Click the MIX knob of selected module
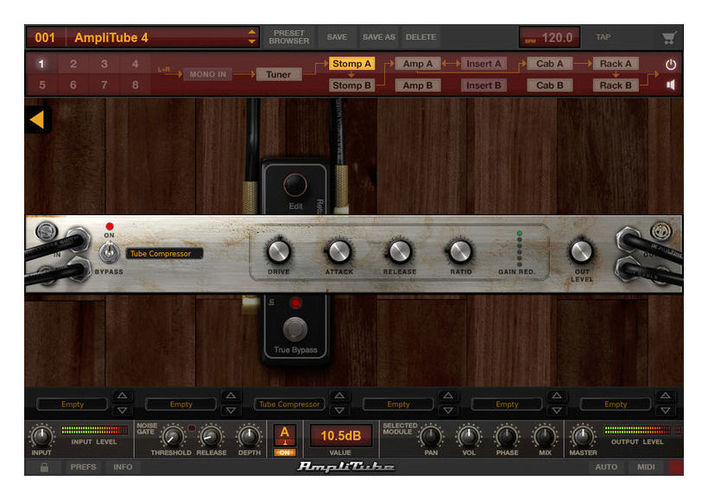708x500 pixels. click(545, 436)
